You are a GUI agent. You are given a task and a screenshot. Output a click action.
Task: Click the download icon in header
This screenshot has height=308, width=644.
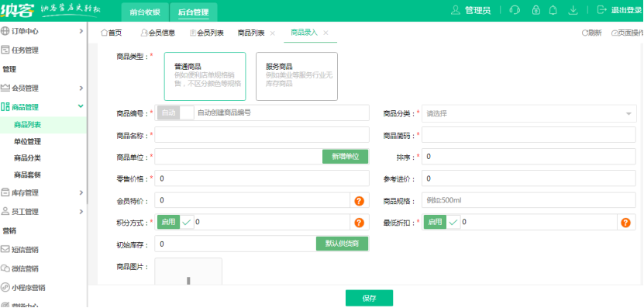pos(573,10)
